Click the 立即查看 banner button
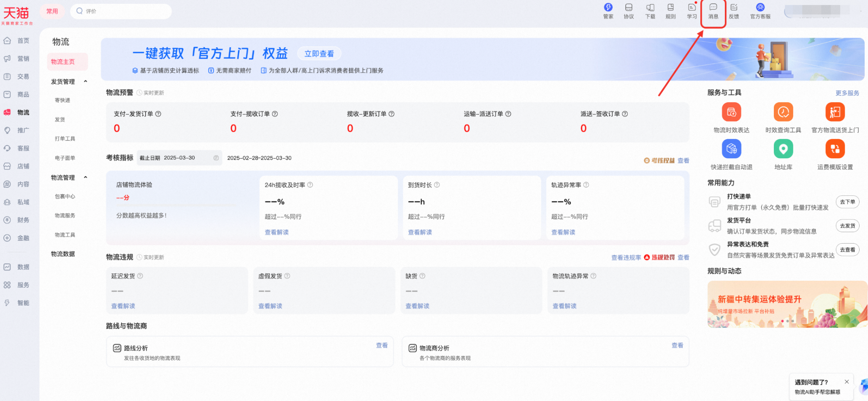The width and height of the screenshot is (868, 401). (x=319, y=54)
